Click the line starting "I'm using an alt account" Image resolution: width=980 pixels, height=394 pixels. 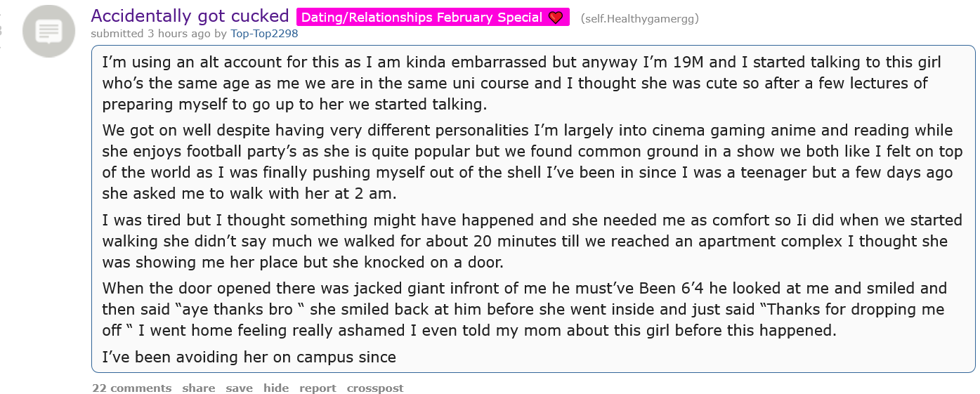[x=521, y=63]
